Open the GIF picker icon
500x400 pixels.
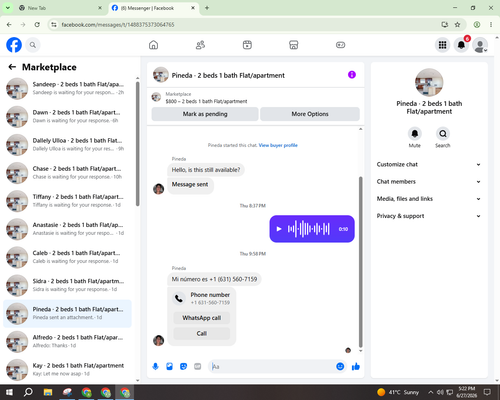198,367
